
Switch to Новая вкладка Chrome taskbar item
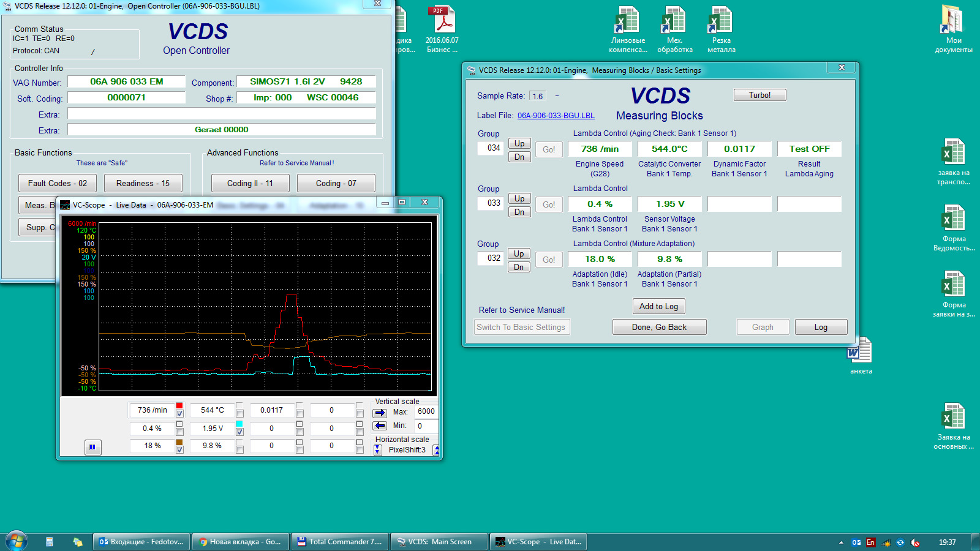(240, 542)
